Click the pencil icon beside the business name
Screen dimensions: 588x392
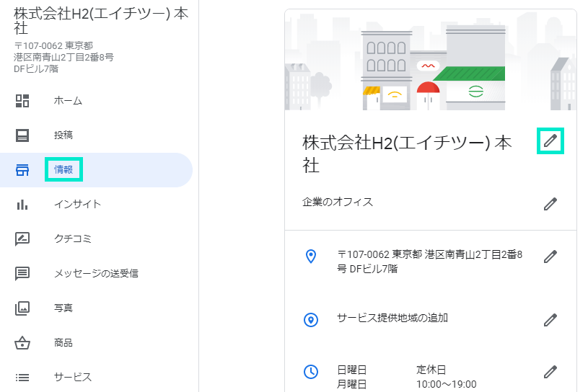tap(550, 141)
